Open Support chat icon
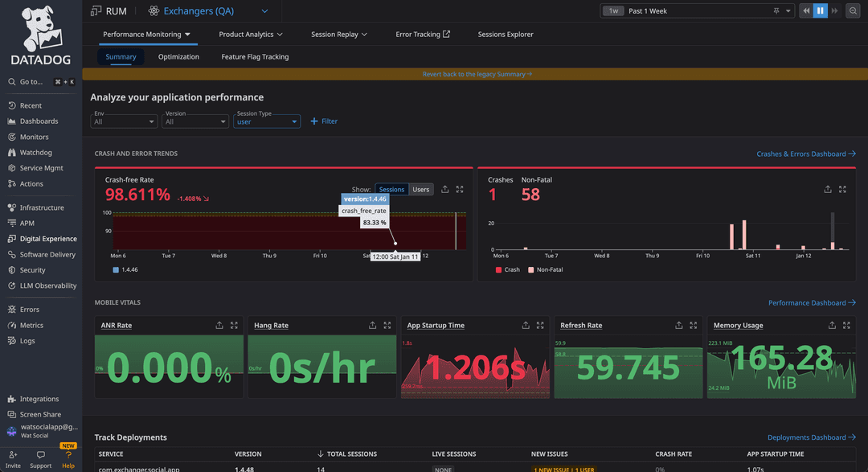 [x=40, y=455]
